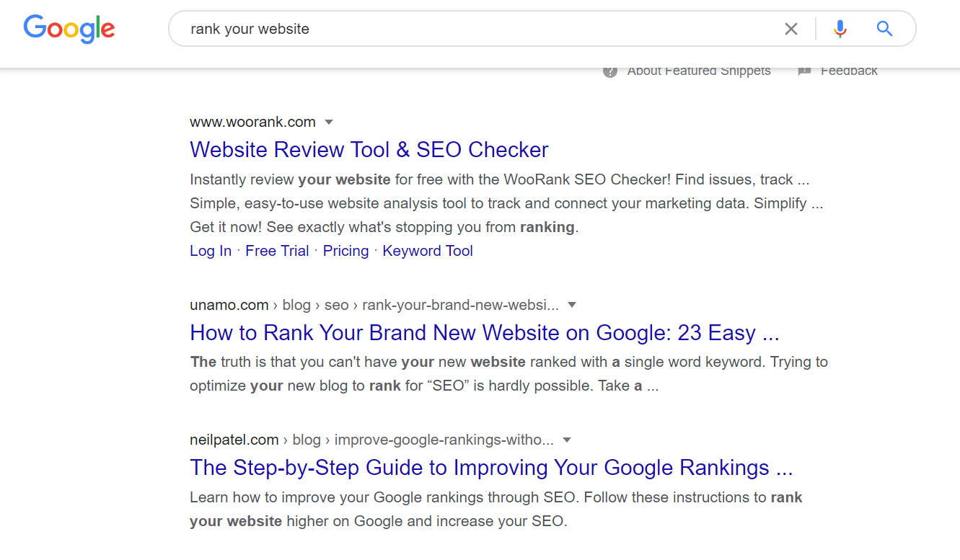Click the About Featured Snippets question icon

click(610, 71)
